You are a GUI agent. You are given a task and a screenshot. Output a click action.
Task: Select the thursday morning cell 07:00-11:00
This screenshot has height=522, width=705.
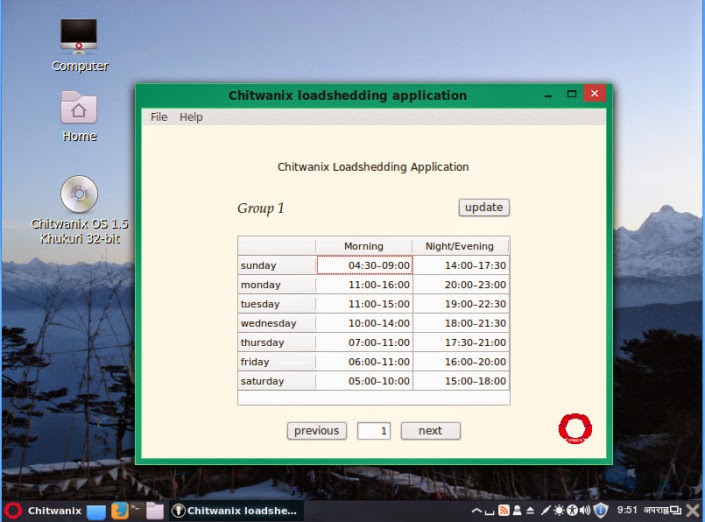click(365, 343)
